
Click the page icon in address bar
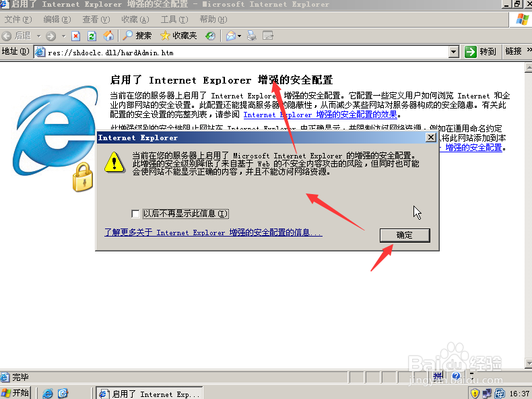tap(40, 53)
